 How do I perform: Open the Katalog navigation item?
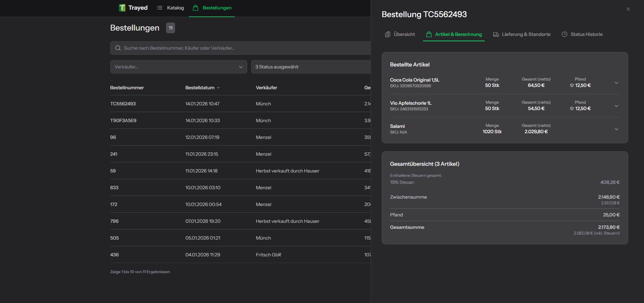point(175,8)
